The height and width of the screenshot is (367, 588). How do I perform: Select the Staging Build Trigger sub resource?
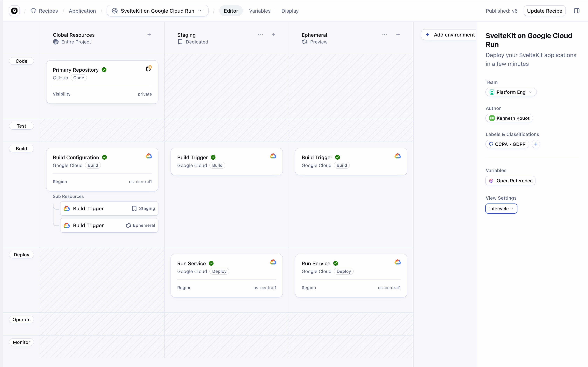(x=109, y=209)
